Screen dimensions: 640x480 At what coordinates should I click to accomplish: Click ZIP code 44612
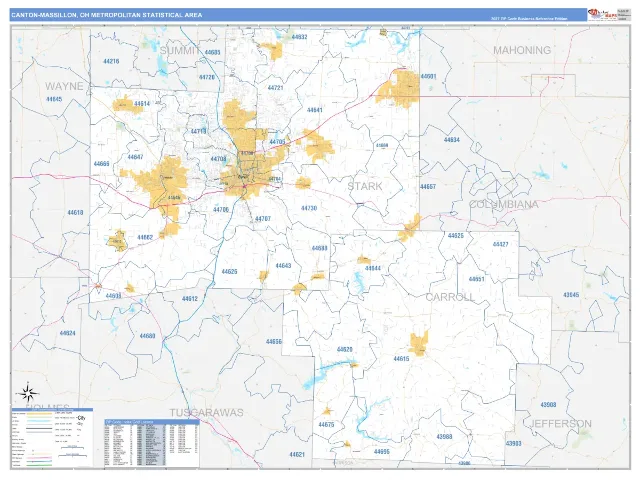(x=190, y=299)
